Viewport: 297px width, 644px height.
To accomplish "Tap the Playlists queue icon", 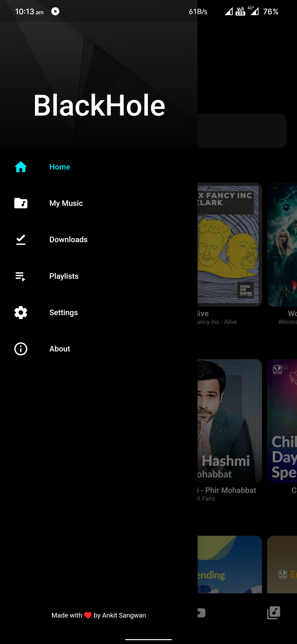I will coord(20,276).
